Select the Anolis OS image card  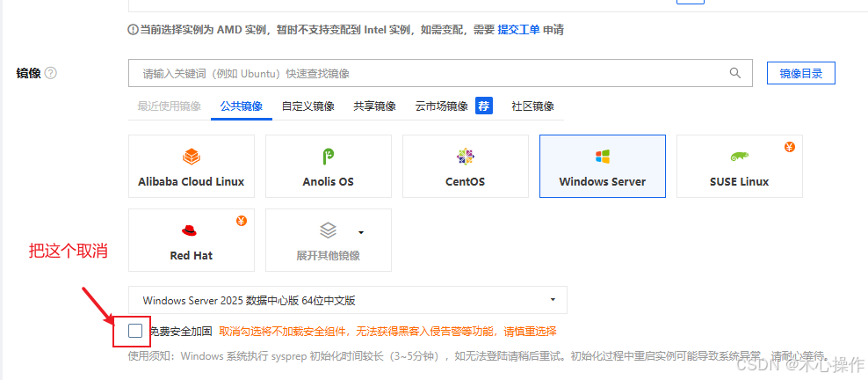pos(329,166)
